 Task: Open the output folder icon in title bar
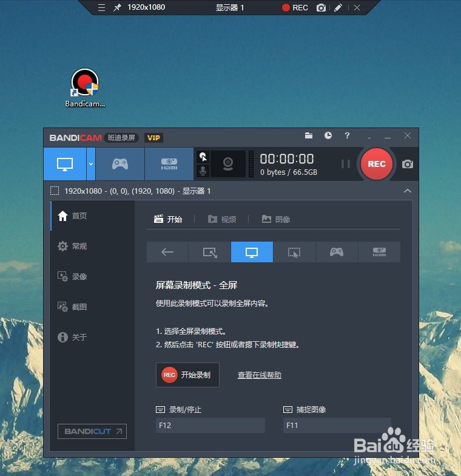pyautogui.click(x=309, y=136)
